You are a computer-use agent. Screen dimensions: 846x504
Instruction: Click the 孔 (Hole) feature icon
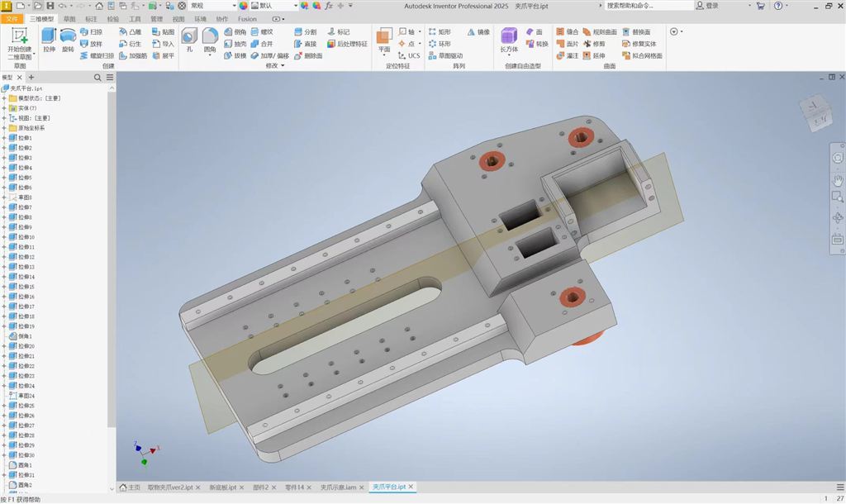[x=189, y=40]
